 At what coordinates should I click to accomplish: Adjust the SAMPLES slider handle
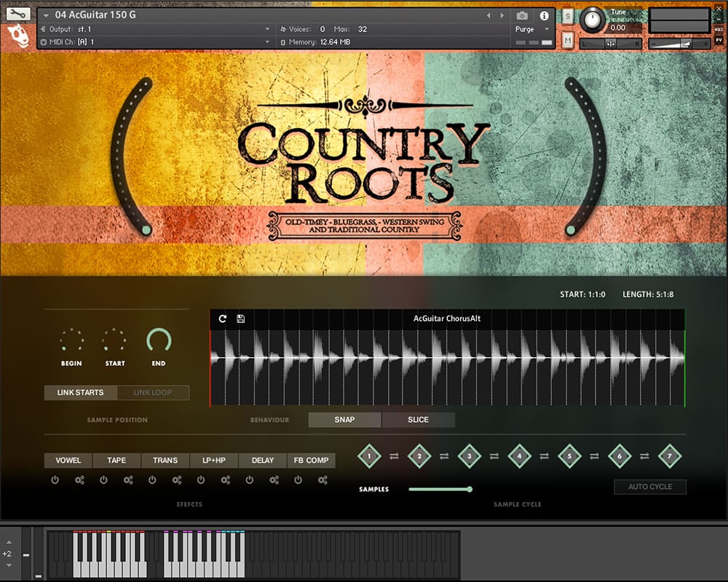[x=470, y=489]
